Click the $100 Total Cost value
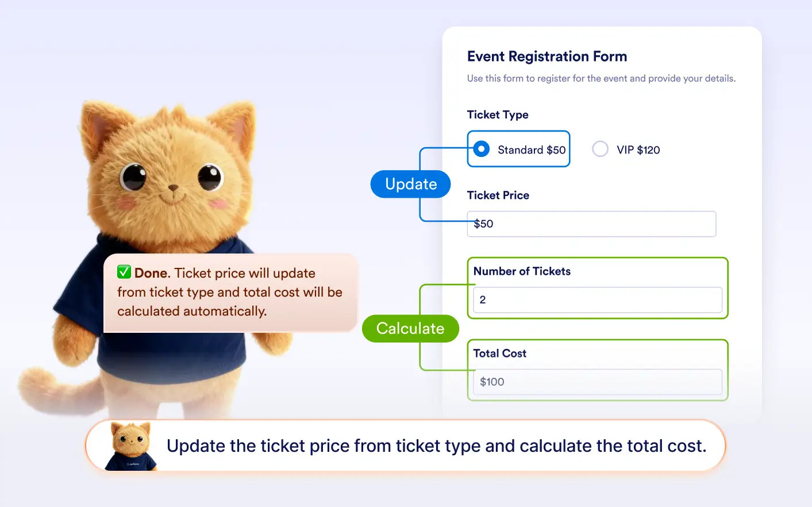This screenshot has height=507, width=812. [x=491, y=382]
